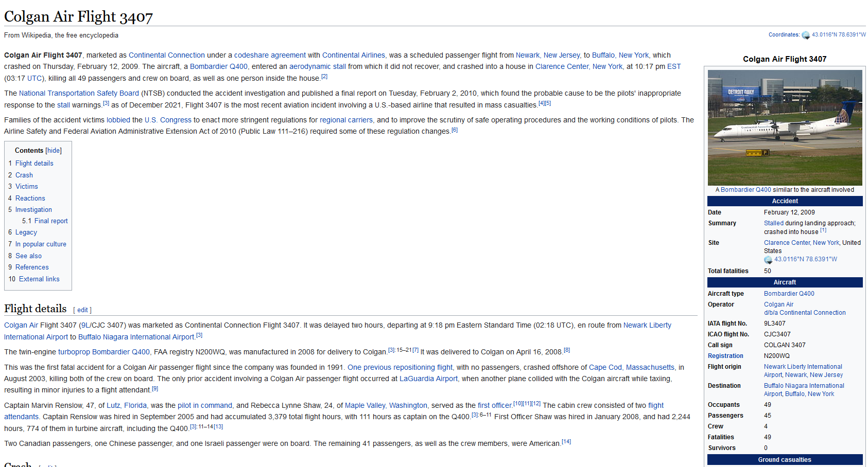Open Registration link in infobox

pos(725,356)
